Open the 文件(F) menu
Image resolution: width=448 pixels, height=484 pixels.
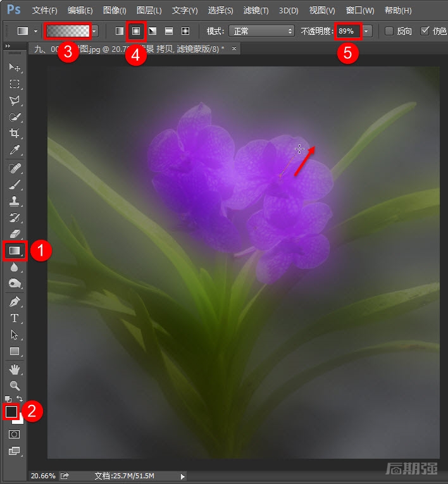[x=44, y=11]
